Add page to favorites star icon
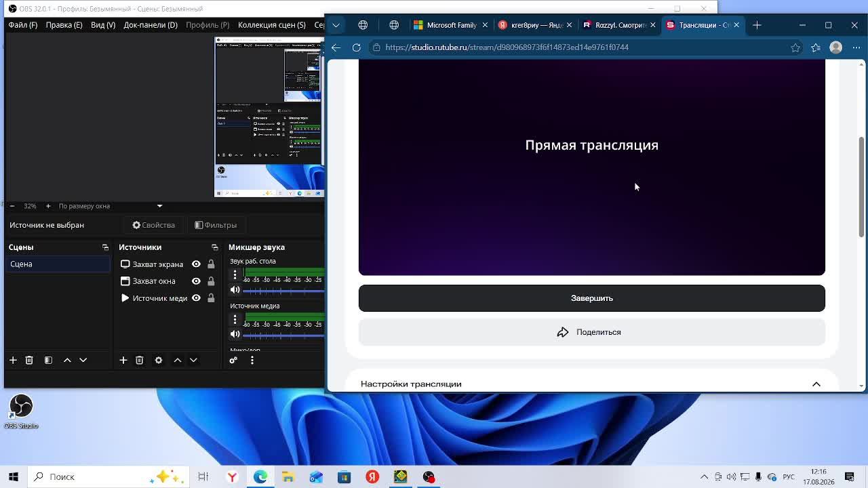Image resolution: width=868 pixels, height=488 pixels. 795,47
